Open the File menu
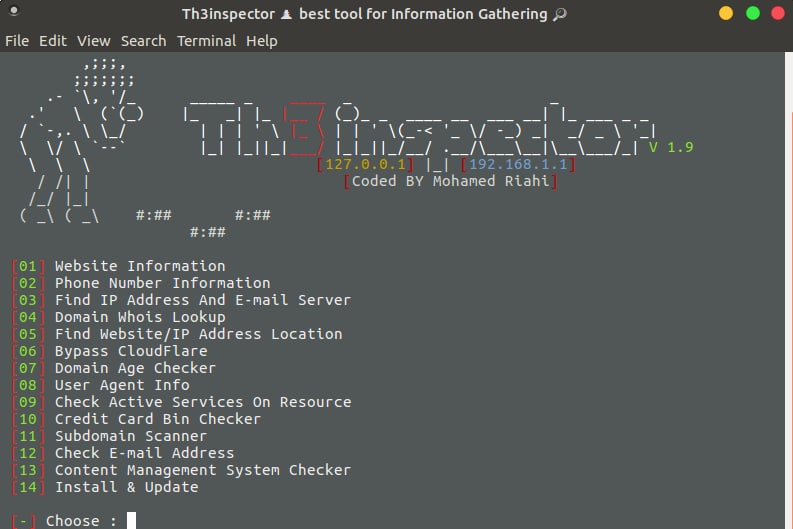Screen dimensions: 793x529 (x=17, y=41)
